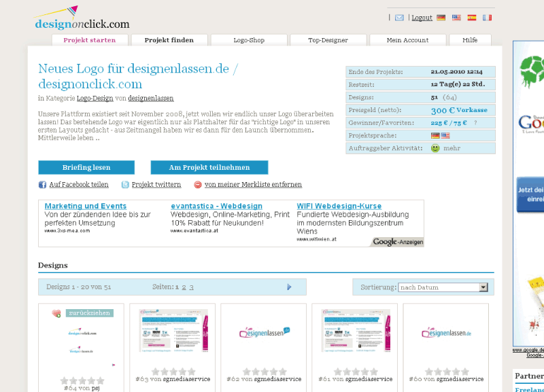Click the Facebook share icon
The width and height of the screenshot is (544, 392).
coord(42,185)
